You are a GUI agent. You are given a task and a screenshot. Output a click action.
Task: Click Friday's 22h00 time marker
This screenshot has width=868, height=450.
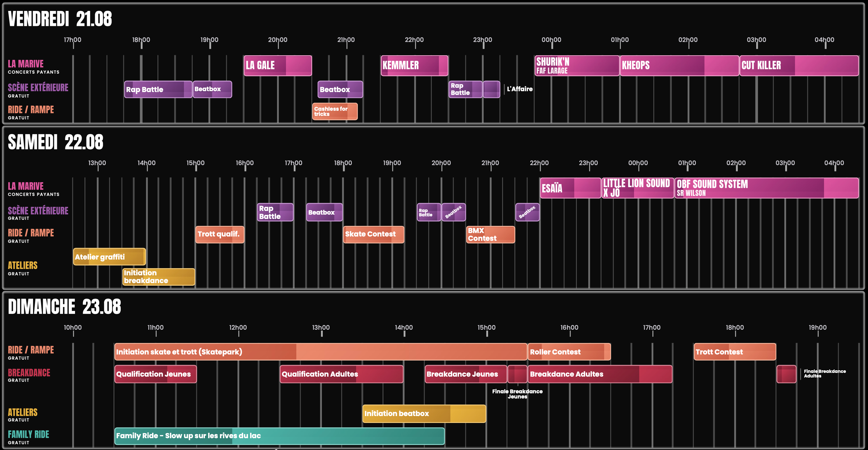(x=414, y=40)
